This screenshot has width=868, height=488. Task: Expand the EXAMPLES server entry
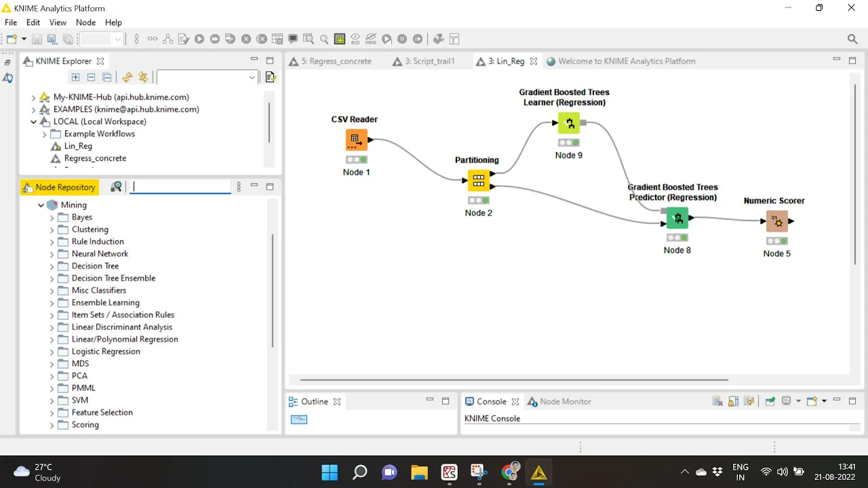click(33, 110)
